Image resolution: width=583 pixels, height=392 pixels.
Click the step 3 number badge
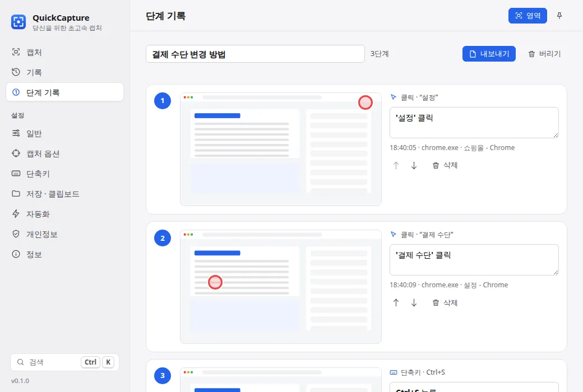coord(163,375)
